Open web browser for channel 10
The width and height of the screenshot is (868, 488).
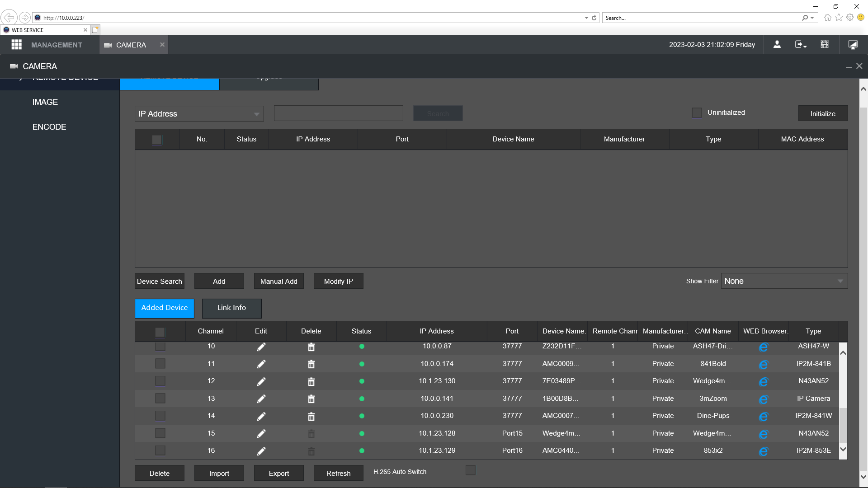(763, 347)
